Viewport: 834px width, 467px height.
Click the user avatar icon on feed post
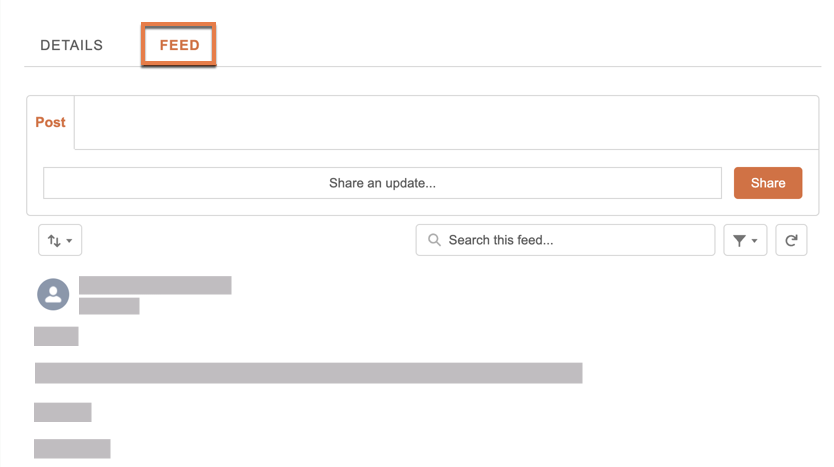tap(53, 294)
